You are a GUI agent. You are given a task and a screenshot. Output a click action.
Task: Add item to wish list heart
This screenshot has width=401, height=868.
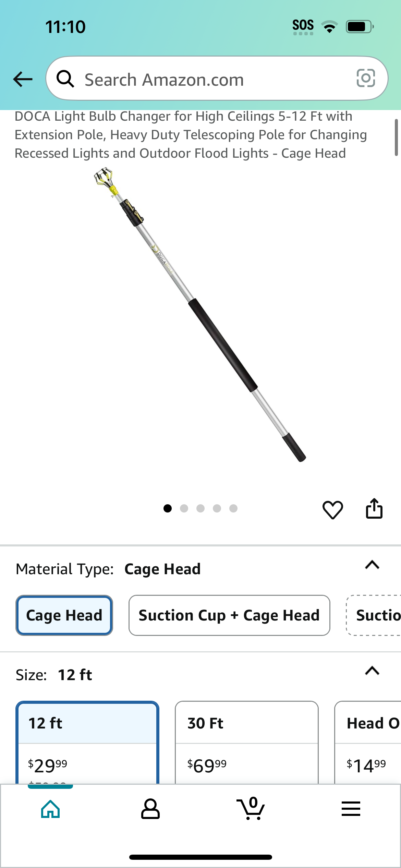click(x=332, y=509)
